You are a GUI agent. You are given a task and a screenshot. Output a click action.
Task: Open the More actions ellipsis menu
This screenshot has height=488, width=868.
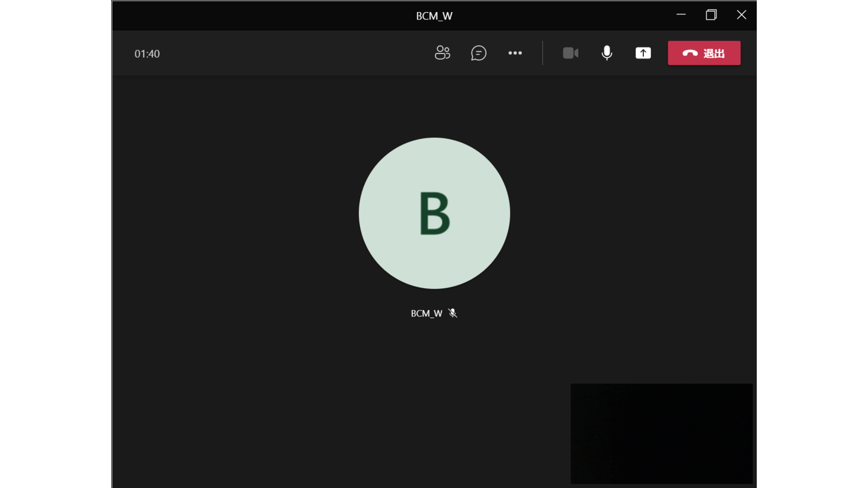click(x=515, y=53)
